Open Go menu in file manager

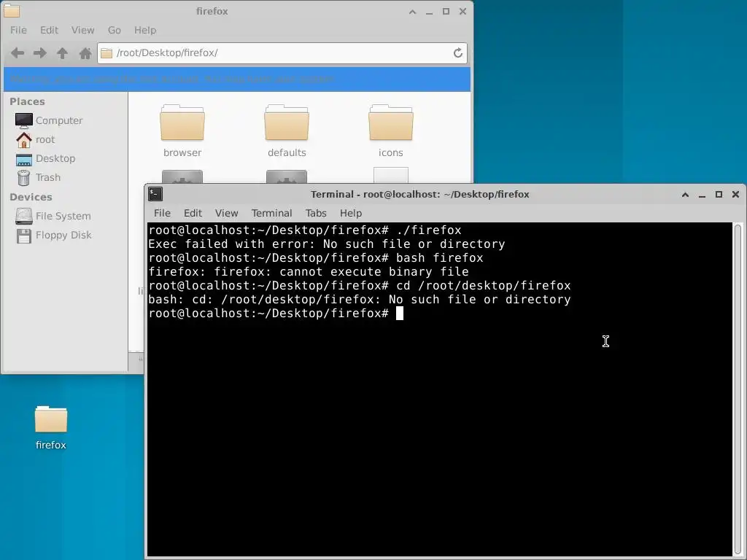[115, 30]
